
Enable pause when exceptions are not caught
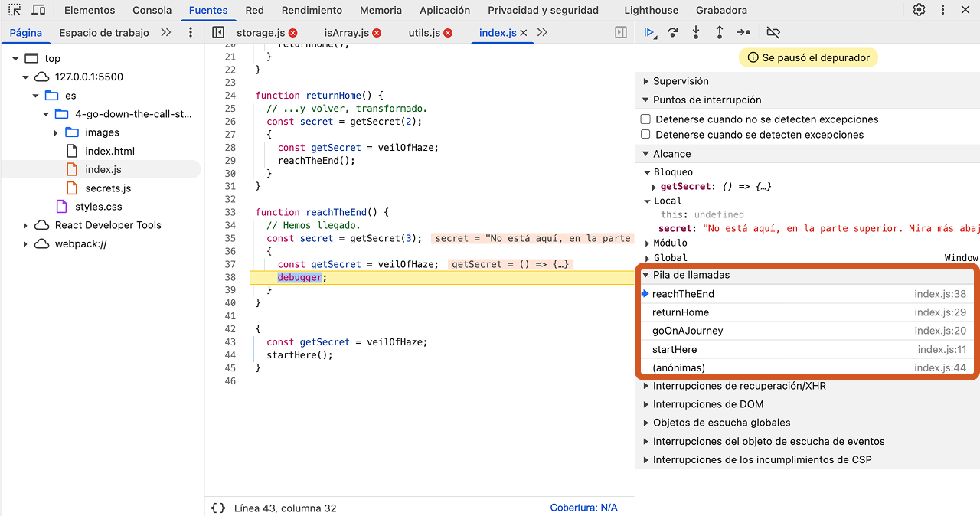645,119
